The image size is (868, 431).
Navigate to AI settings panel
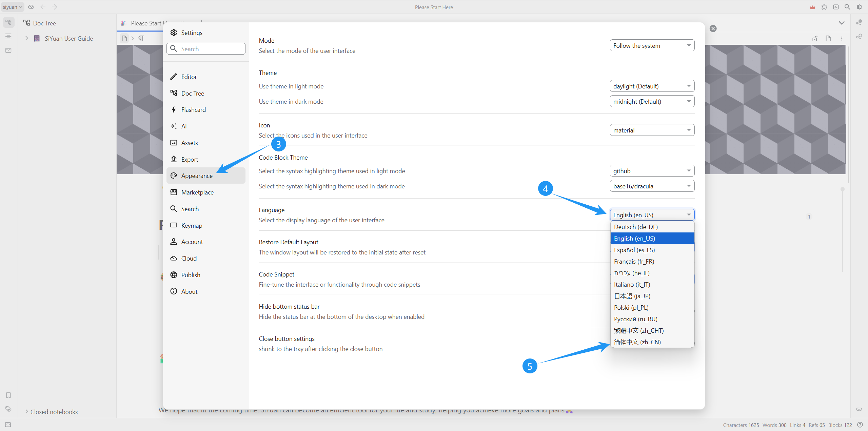(x=184, y=126)
